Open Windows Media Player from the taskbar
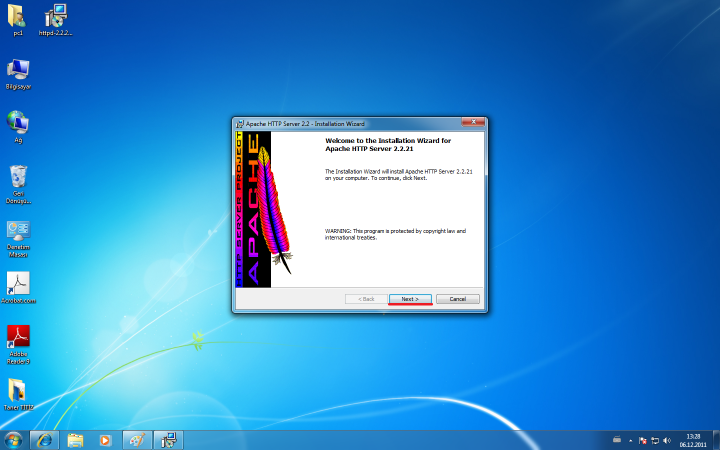The height and width of the screenshot is (450, 720). click(x=105, y=440)
